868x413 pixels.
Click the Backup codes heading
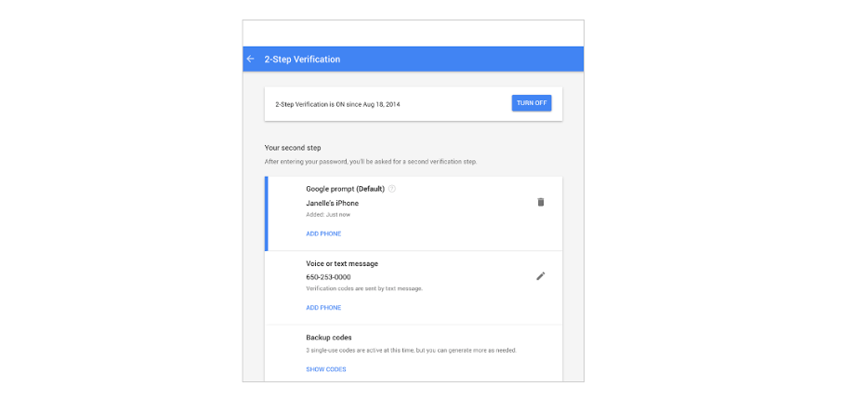coord(329,337)
